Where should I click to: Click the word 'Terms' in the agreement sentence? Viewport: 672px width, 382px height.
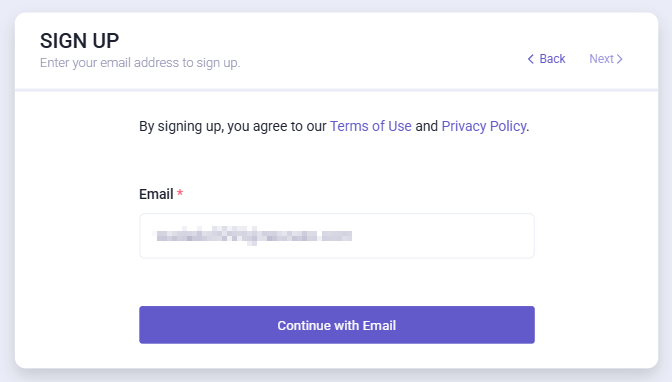tap(349, 126)
